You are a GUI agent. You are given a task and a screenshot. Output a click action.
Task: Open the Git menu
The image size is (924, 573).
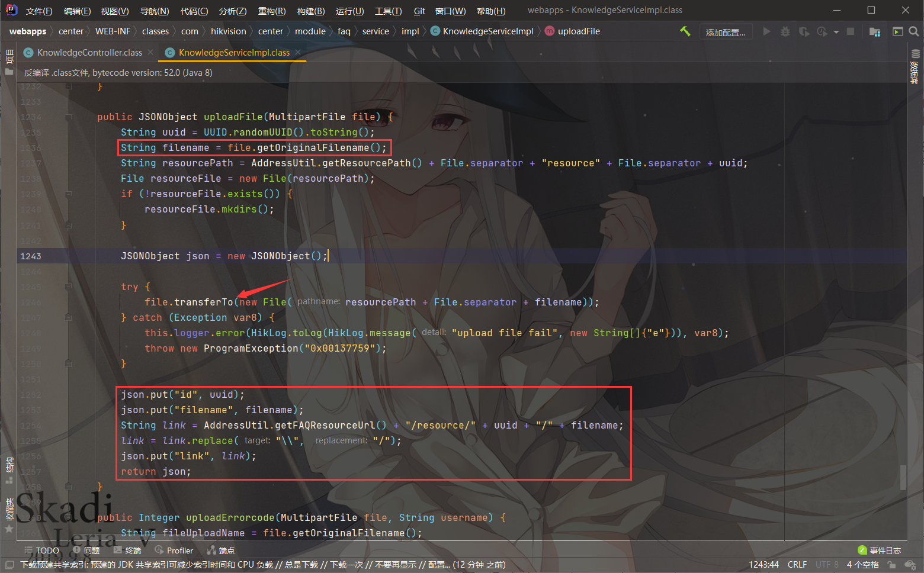coord(419,11)
